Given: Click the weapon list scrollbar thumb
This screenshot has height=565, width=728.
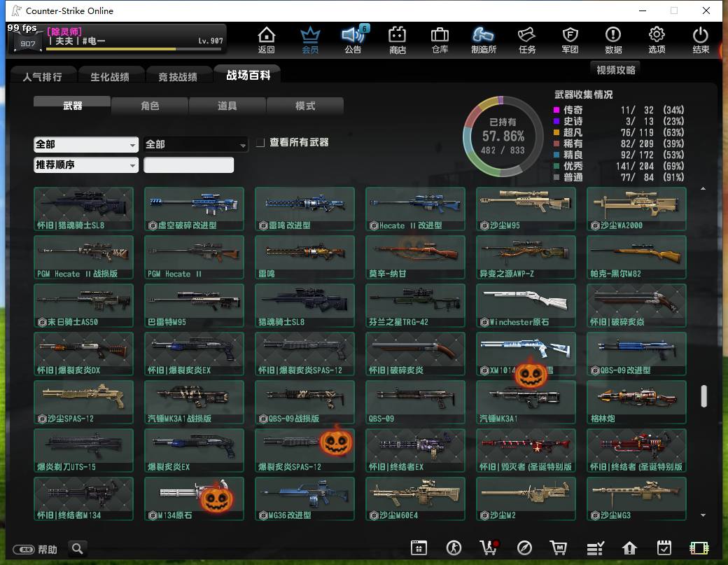Looking at the screenshot, I should [704, 396].
